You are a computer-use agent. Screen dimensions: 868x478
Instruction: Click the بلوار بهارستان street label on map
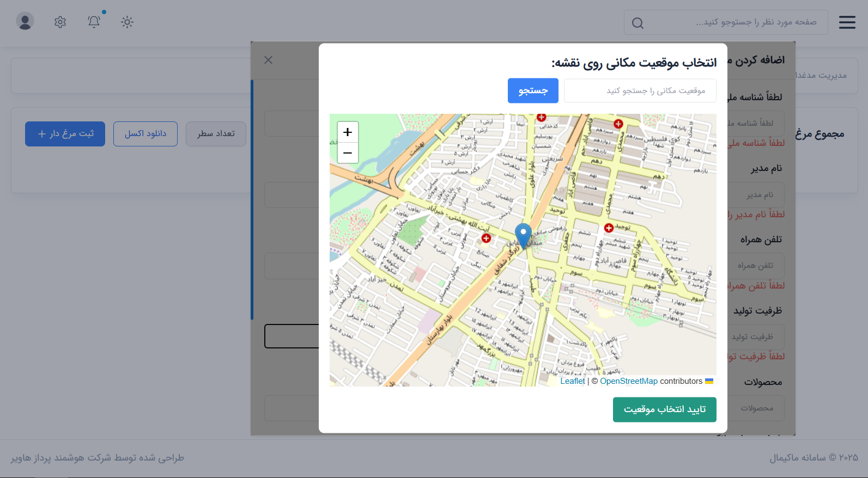(x=439, y=330)
